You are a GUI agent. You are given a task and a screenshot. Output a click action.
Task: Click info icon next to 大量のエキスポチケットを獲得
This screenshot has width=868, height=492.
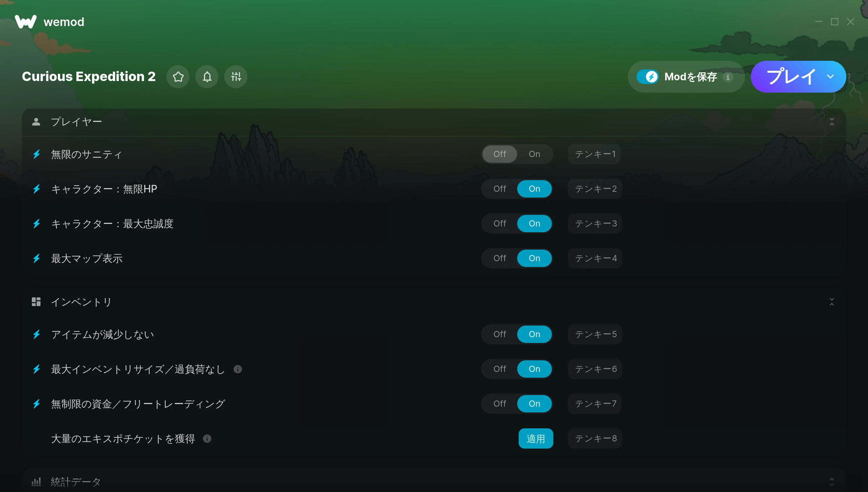coord(207,438)
